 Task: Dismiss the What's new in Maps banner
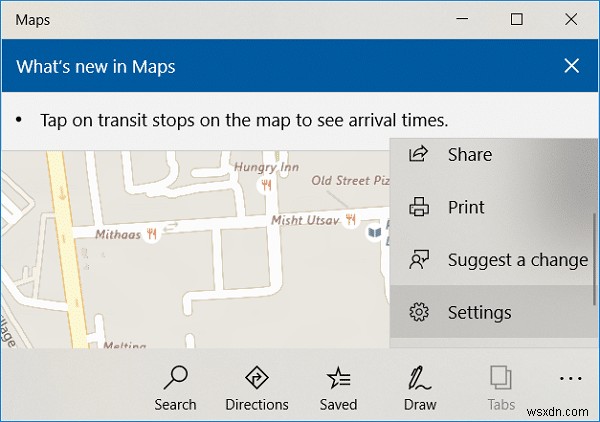(x=572, y=67)
